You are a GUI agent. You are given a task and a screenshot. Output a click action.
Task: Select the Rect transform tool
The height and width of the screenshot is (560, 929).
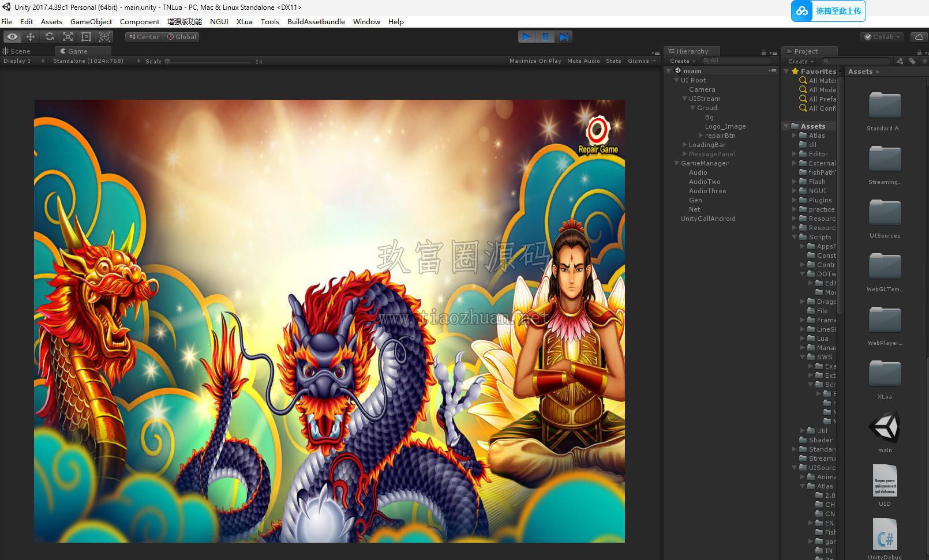(x=86, y=36)
